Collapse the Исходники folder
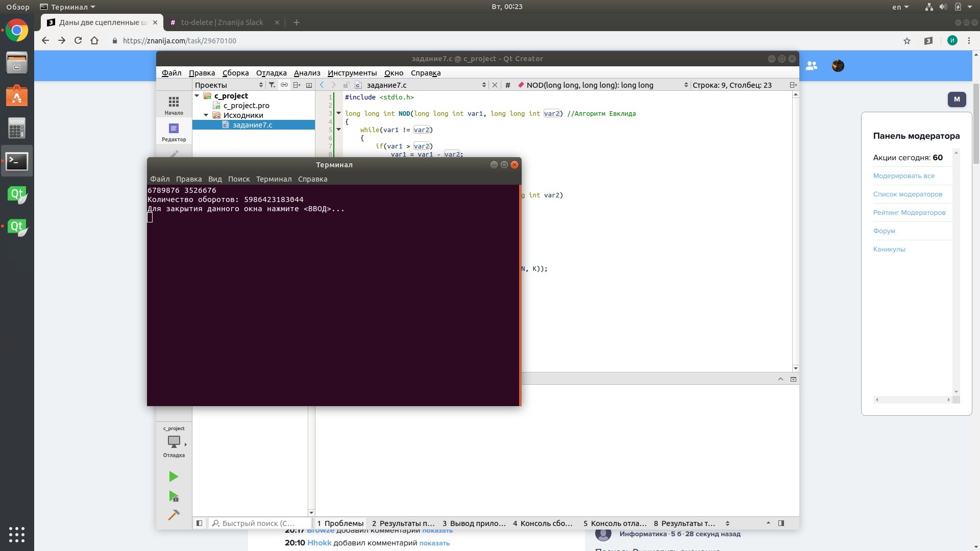980x551 pixels. point(206,115)
